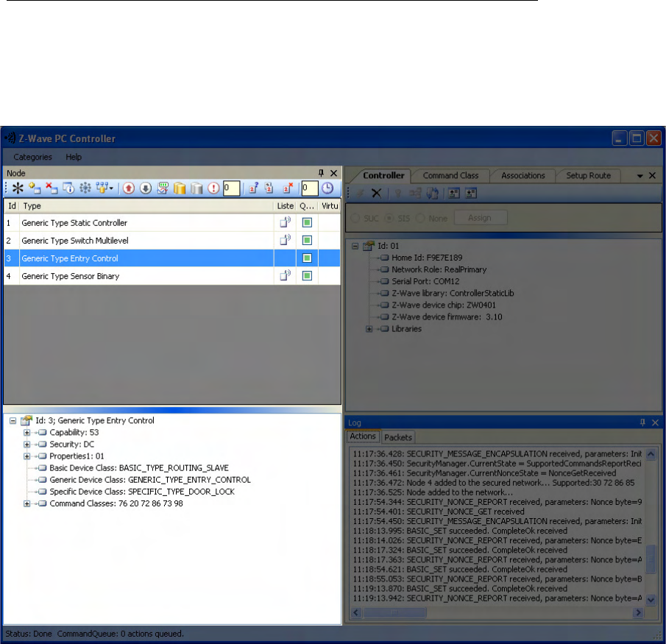The image size is (666, 644).
Task: Click the clock icon in Node toolbar
Action: (x=327, y=188)
